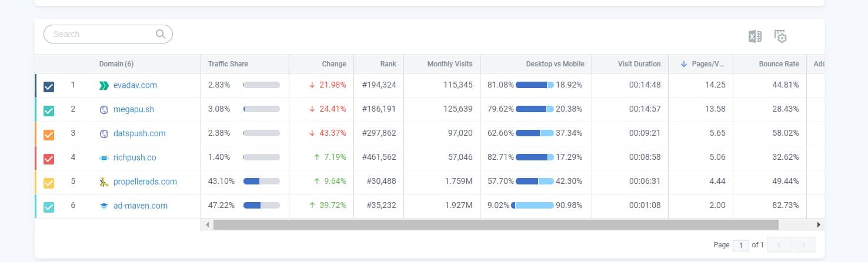Click the #30,488 rank value
This screenshot has width=868, height=262.
coord(381,182)
